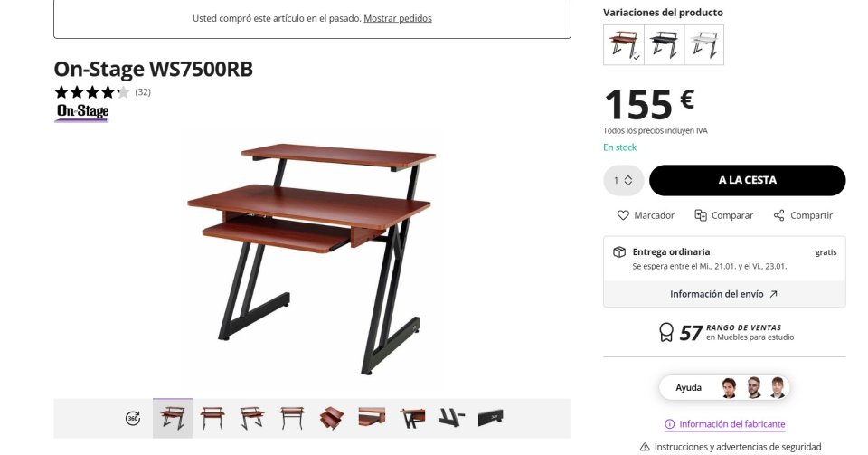
Task: Click the Comparar icon
Action: (x=700, y=215)
